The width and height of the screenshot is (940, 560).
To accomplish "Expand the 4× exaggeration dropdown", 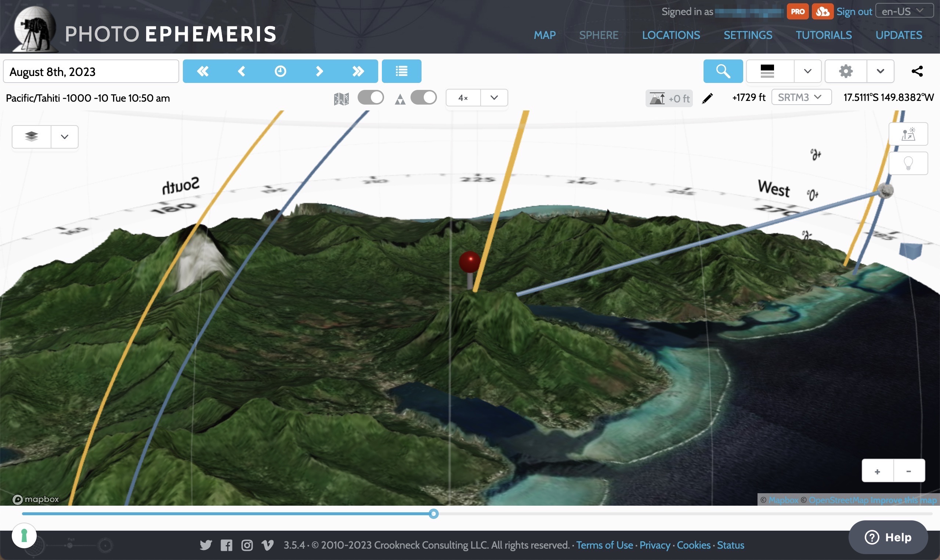I will 494,98.
